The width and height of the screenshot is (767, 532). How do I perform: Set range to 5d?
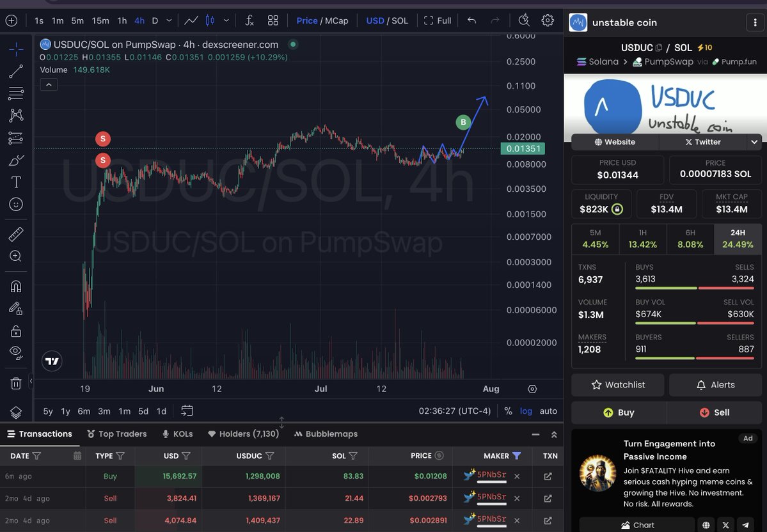click(143, 411)
